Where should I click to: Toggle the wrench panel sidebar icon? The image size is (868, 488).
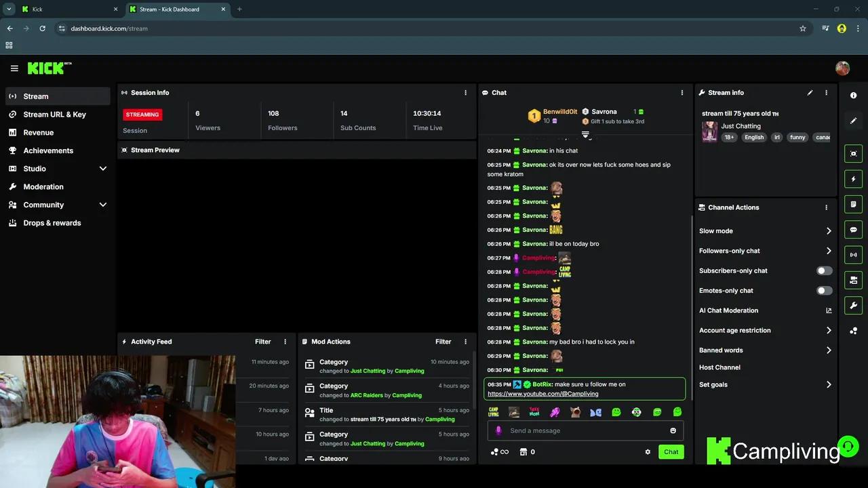854,306
